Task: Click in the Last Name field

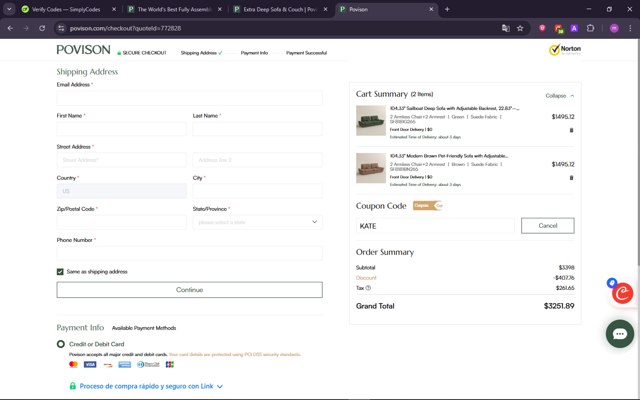Action: (x=258, y=129)
